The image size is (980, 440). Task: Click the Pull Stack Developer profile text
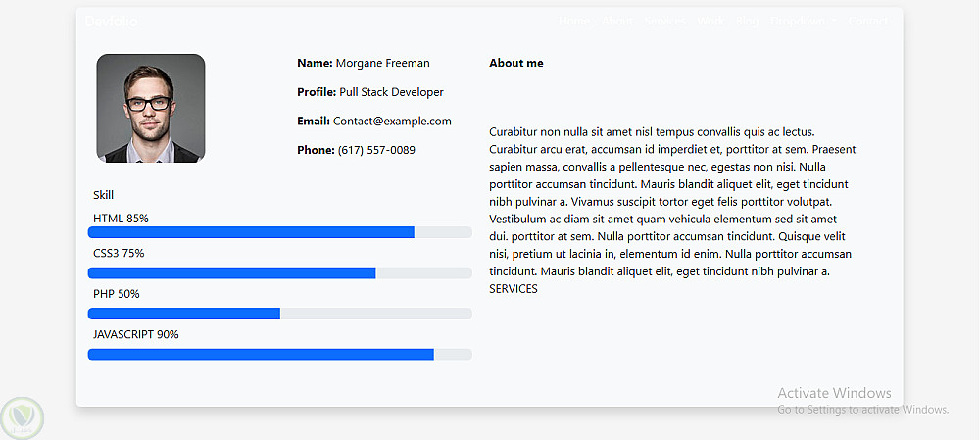(x=391, y=92)
